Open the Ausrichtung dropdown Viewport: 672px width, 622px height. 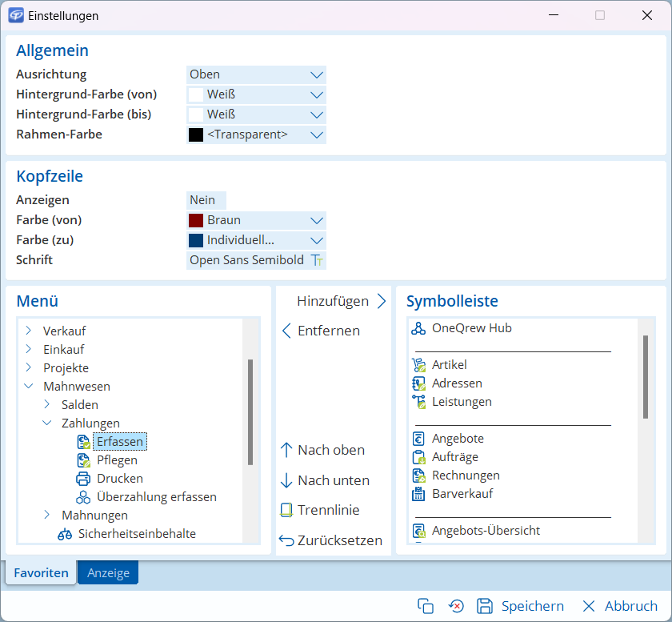[x=317, y=74]
